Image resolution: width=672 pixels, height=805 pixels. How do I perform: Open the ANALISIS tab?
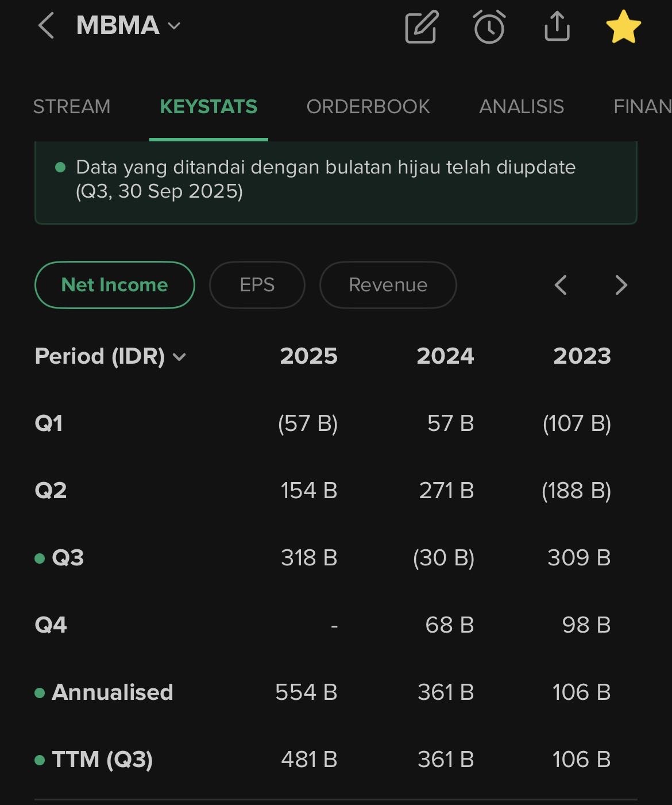[522, 107]
